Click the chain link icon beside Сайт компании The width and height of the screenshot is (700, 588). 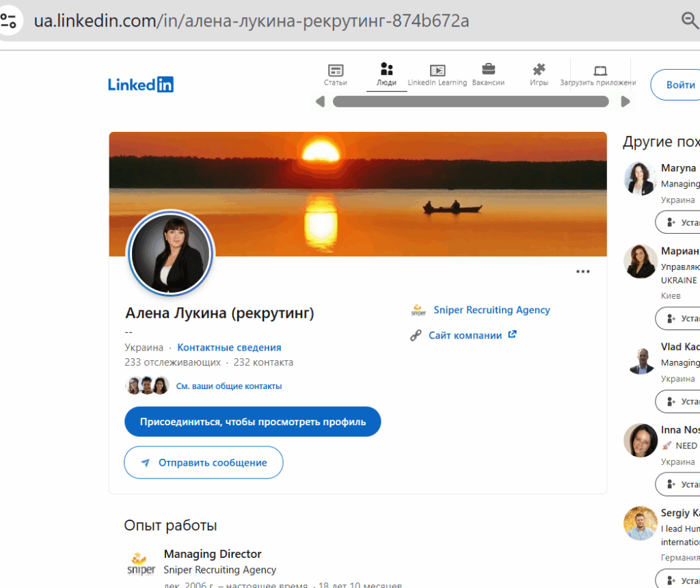pyautogui.click(x=416, y=335)
